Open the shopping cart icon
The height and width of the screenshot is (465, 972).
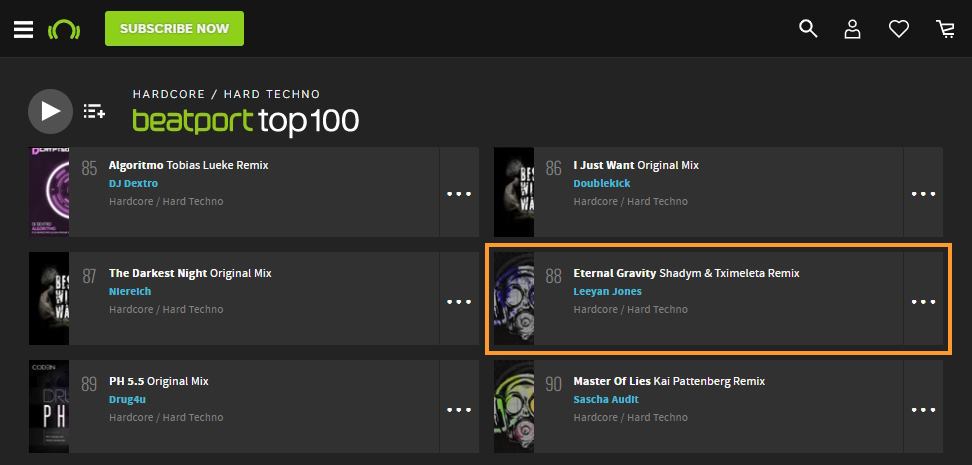coord(945,29)
